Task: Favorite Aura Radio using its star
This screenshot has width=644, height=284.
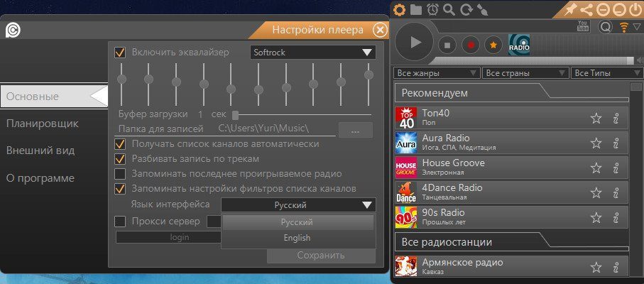Action: [596, 143]
